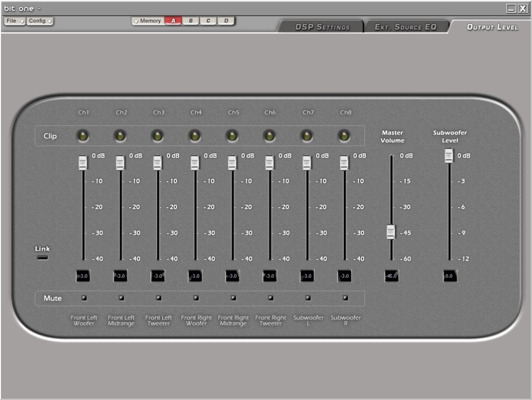
Task: Click the Subwoofer Level slider handle
Action: (449, 156)
